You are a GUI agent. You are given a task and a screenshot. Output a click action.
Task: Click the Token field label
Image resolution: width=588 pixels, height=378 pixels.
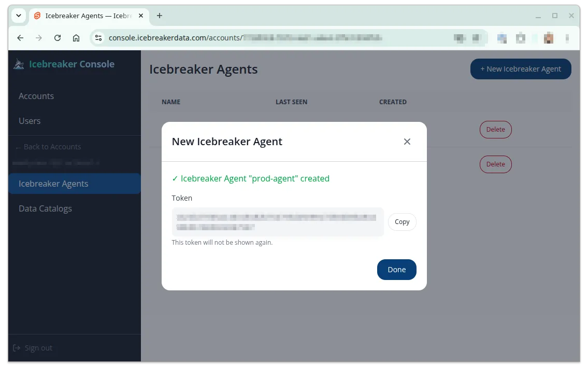182,198
